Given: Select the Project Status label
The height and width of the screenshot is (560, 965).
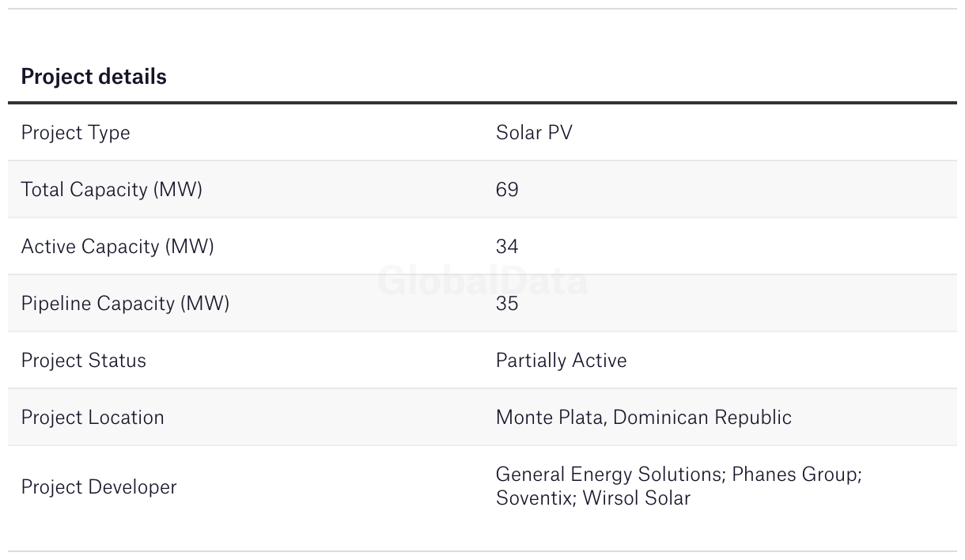Looking at the screenshot, I should [83, 361].
